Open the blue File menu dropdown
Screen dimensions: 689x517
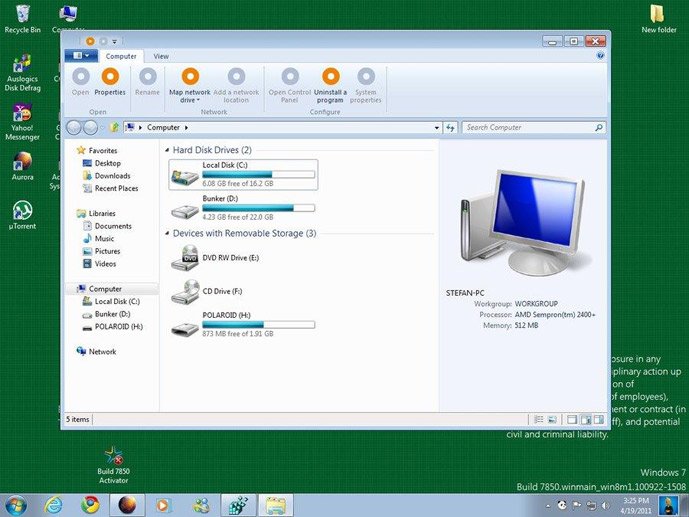pyautogui.click(x=81, y=55)
